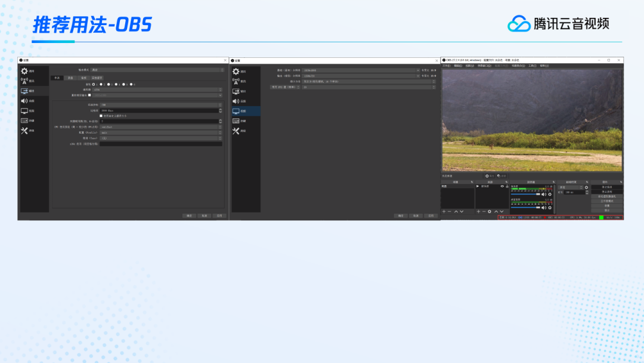Open the encoder x264 dropdown

coord(160,90)
